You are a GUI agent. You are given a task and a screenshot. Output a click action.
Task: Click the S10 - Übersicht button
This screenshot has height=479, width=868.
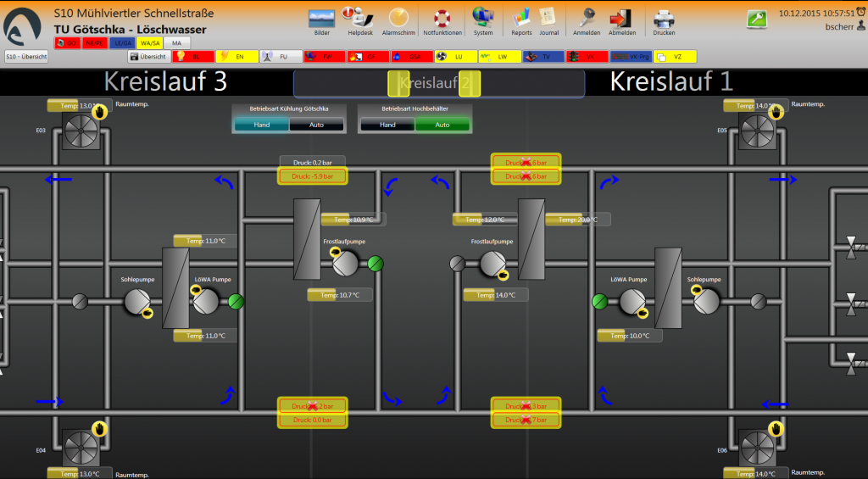[x=26, y=57]
